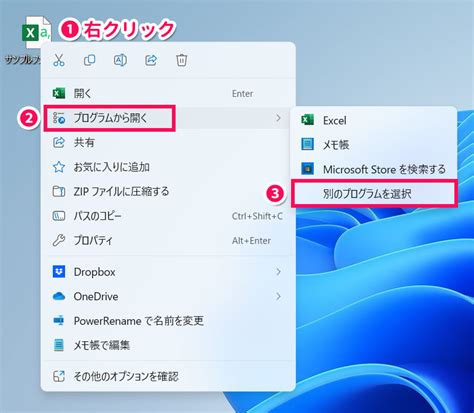The height and width of the screenshot is (413, 474).
Task: Open the Dropbox menu entry
Action: [x=168, y=272]
